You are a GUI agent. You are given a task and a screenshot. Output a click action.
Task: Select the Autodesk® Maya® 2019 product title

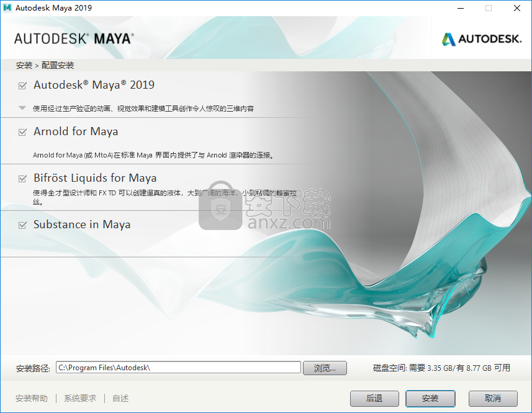(x=94, y=85)
